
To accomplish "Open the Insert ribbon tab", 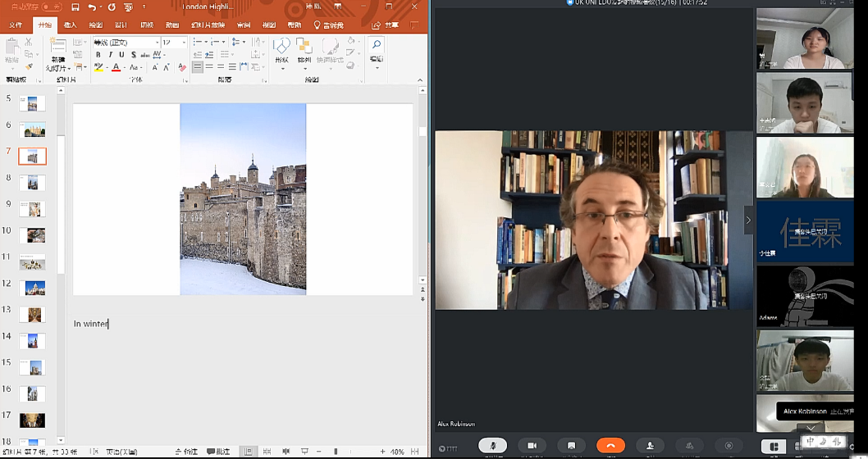I will [70, 25].
